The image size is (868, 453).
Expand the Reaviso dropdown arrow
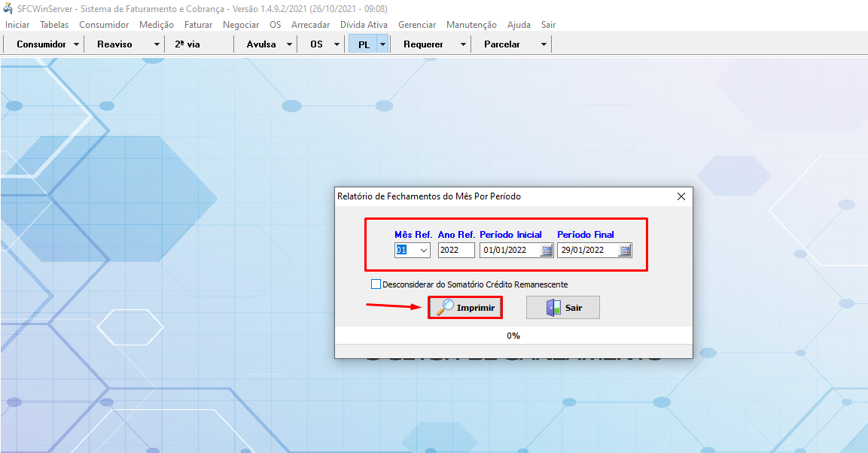click(157, 44)
